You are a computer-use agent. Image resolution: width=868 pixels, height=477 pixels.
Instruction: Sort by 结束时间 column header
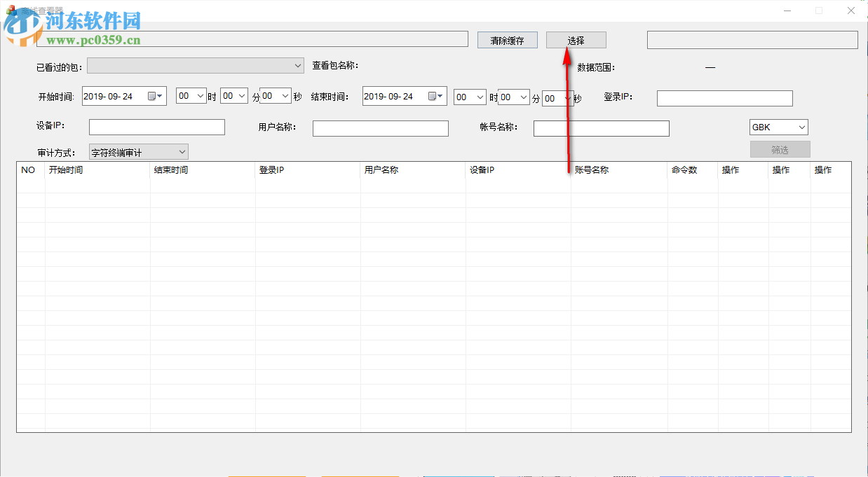(x=203, y=170)
